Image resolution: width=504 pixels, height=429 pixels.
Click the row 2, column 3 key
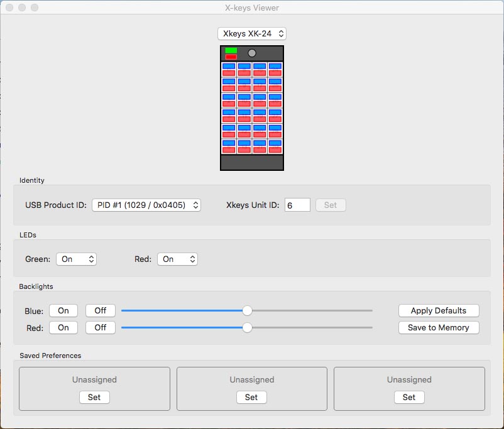point(260,85)
